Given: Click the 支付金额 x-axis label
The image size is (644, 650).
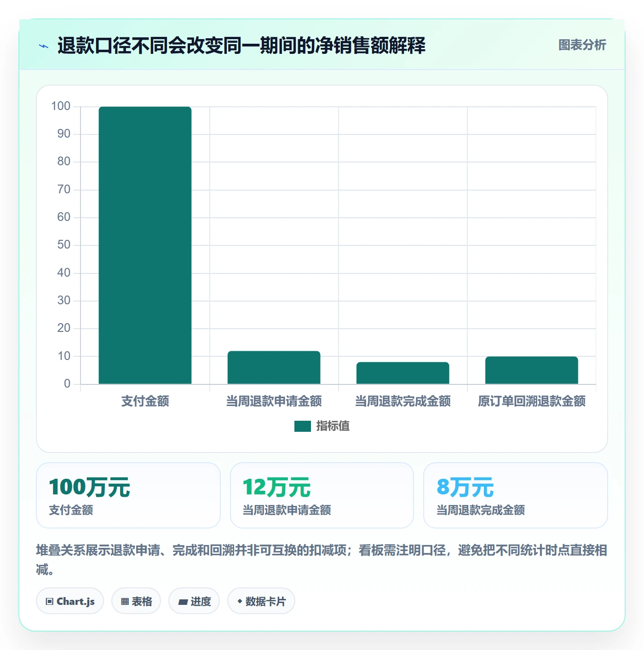Looking at the screenshot, I should point(145,401).
